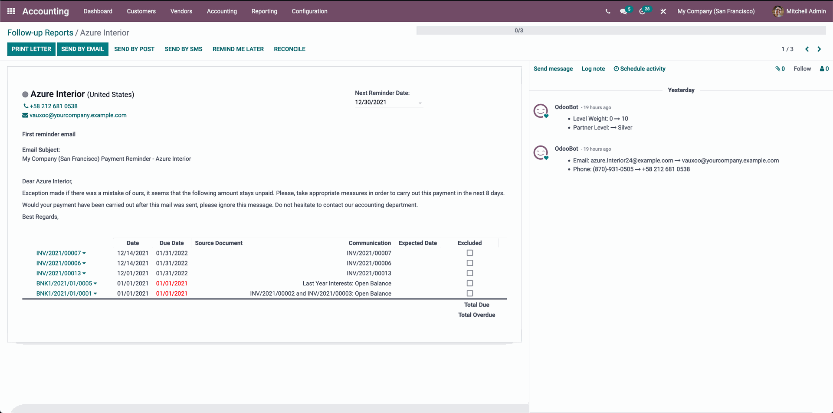Open the apps grid menu icon
Screen dimensions: 833x413
click(10, 11)
